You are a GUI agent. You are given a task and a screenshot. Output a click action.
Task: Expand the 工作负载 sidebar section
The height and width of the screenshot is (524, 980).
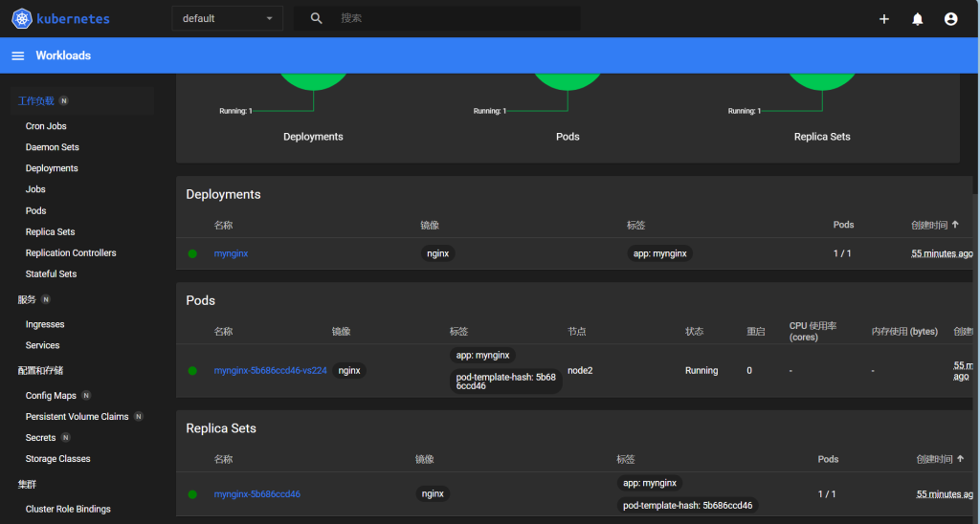(x=36, y=100)
